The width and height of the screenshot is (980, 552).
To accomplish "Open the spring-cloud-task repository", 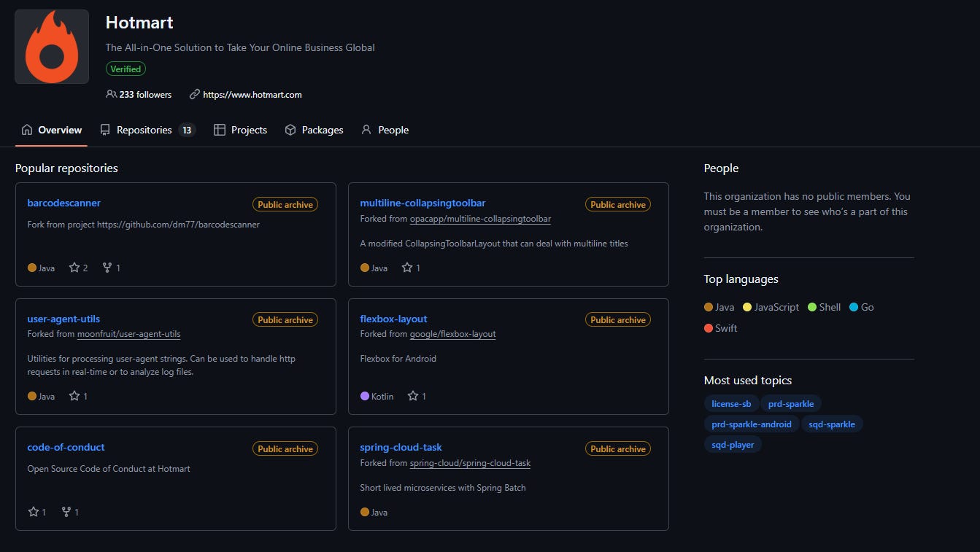I will coord(401,447).
